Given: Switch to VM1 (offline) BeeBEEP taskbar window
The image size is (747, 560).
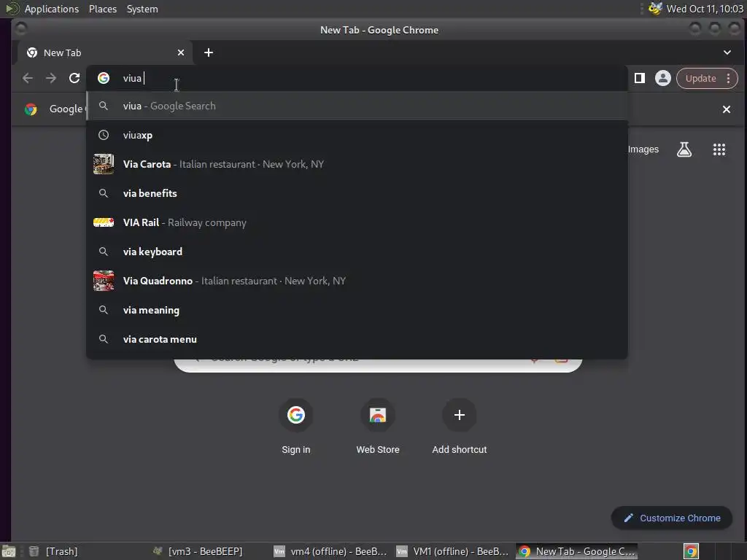Looking at the screenshot, I should tap(452, 551).
